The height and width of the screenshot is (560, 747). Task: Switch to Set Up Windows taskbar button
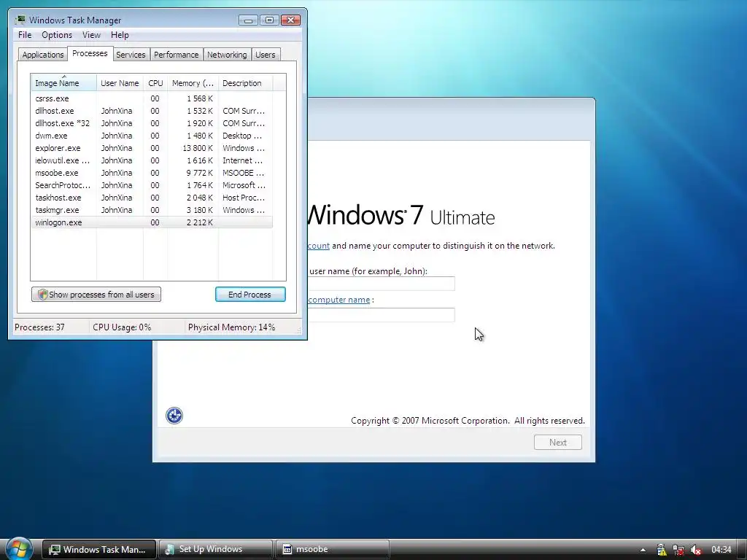(215, 550)
